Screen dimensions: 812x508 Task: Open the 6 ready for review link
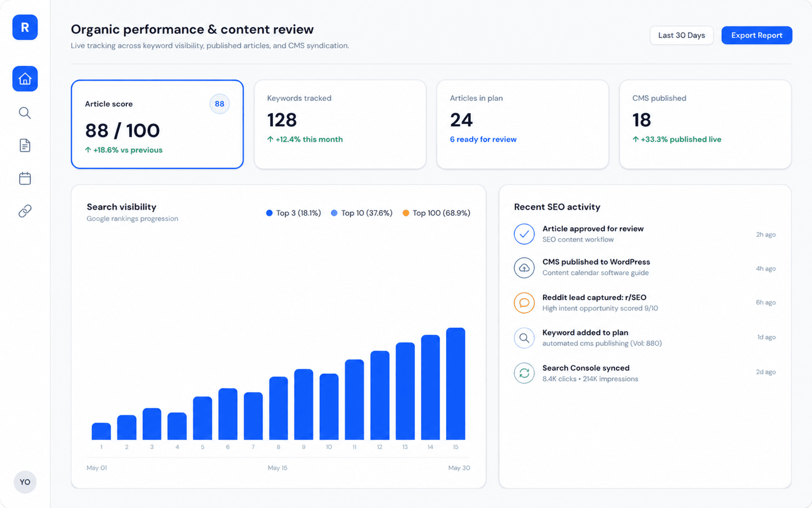pos(483,139)
